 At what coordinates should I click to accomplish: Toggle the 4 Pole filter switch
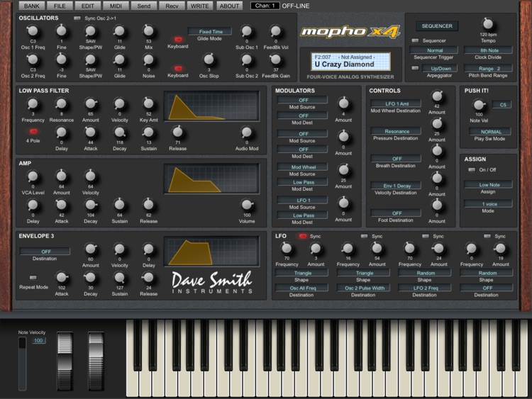coord(33,131)
